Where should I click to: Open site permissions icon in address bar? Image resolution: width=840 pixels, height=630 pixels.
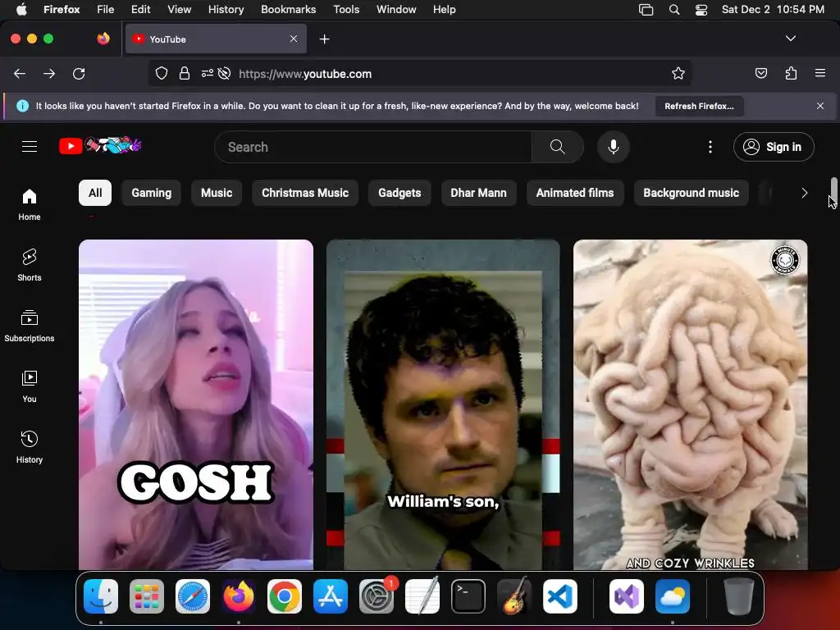pos(208,73)
